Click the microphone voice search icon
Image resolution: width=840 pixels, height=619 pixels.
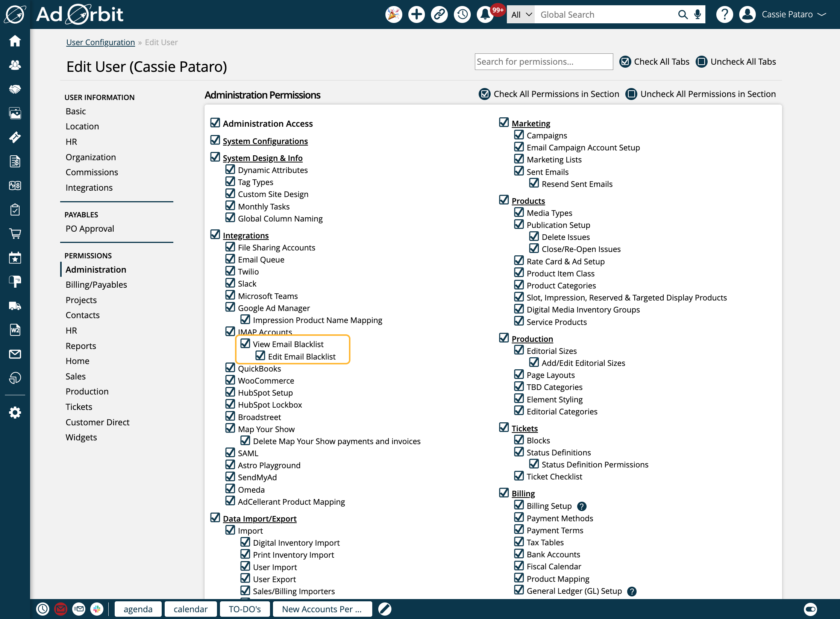point(697,15)
